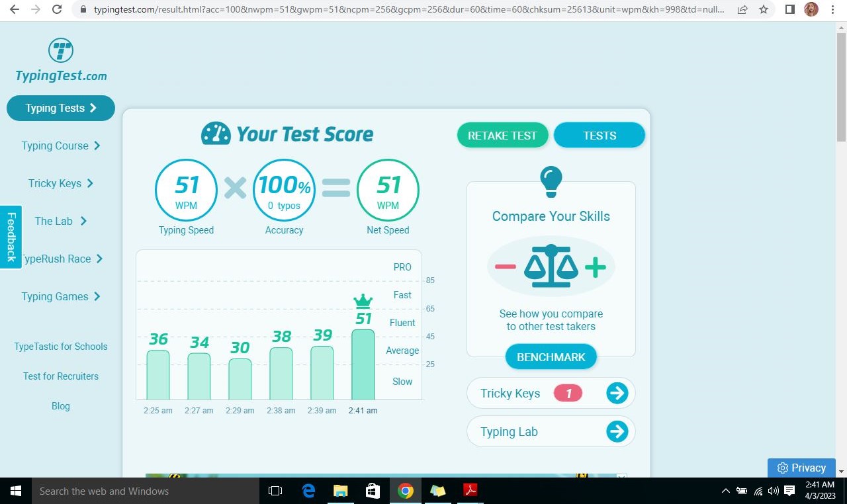
Task: Click the arrow icon in the Tricky Keys row
Action: coord(617,394)
